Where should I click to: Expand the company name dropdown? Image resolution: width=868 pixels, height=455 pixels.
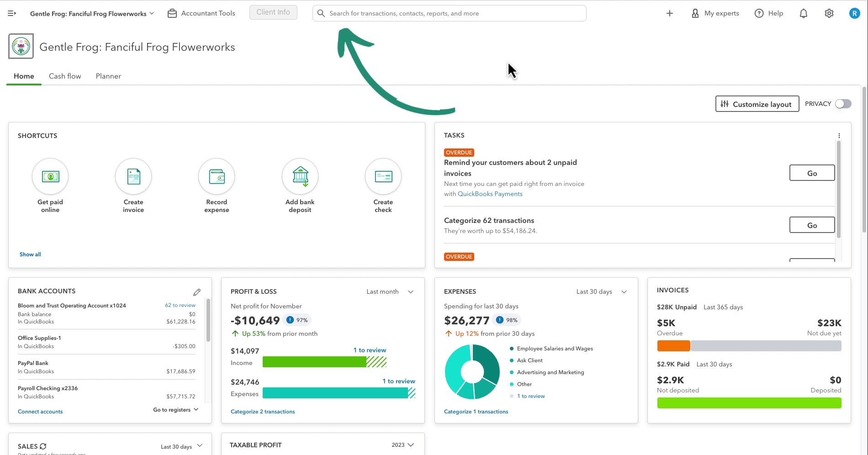click(x=92, y=14)
